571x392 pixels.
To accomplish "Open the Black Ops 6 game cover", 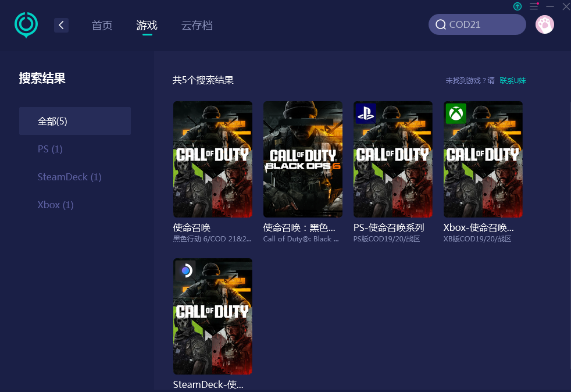I will [x=303, y=159].
